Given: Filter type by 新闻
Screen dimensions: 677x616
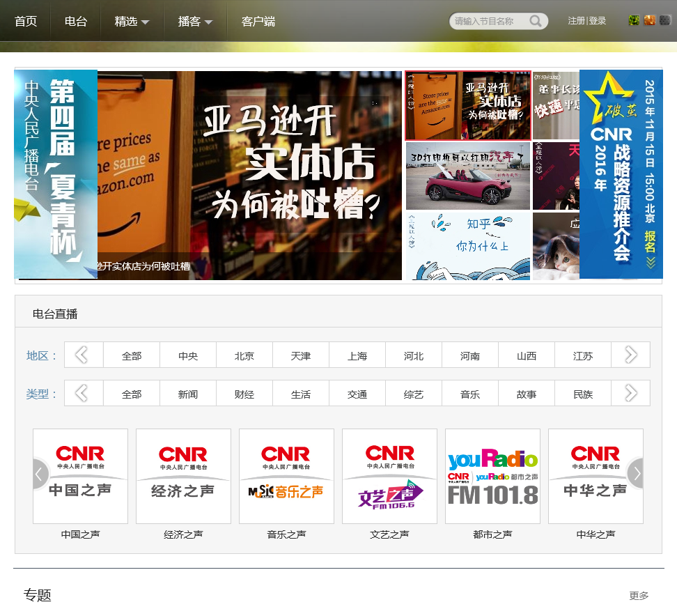Looking at the screenshot, I should coord(188,394).
